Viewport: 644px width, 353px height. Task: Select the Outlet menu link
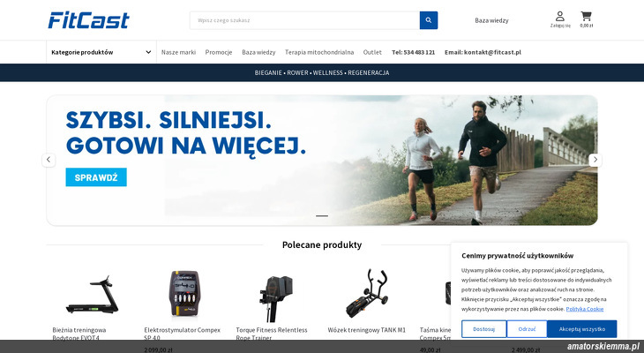tap(372, 52)
